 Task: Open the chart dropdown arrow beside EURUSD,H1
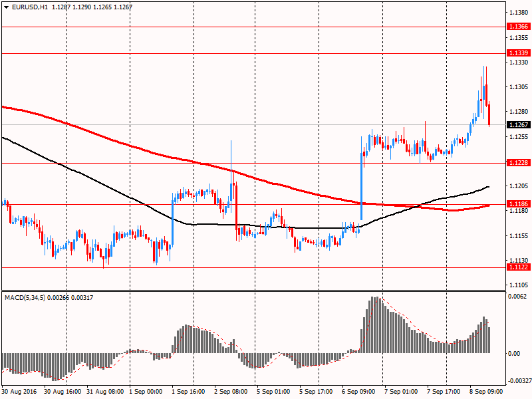click(x=7, y=7)
